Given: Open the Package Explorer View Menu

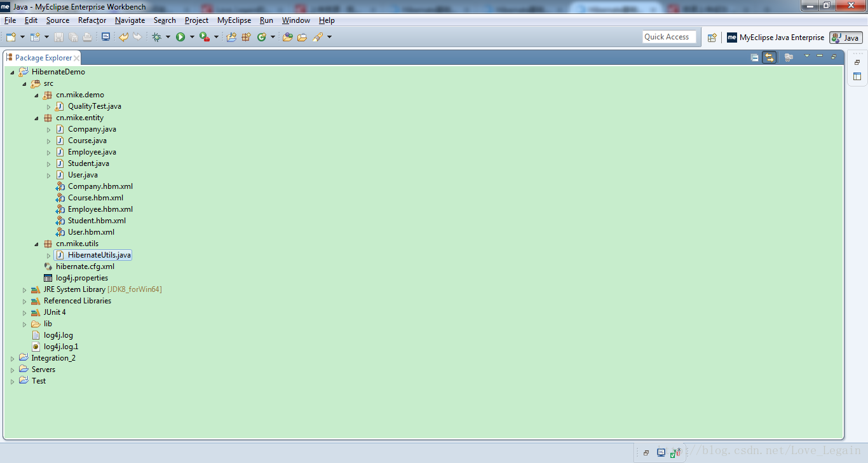Looking at the screenshot, I should [x=807, y=57].
